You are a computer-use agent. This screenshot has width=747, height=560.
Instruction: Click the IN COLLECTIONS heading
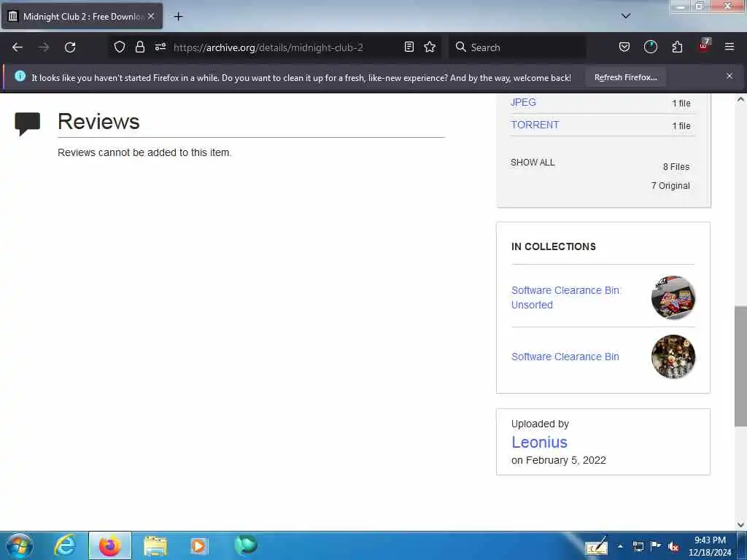pos(553,246)
